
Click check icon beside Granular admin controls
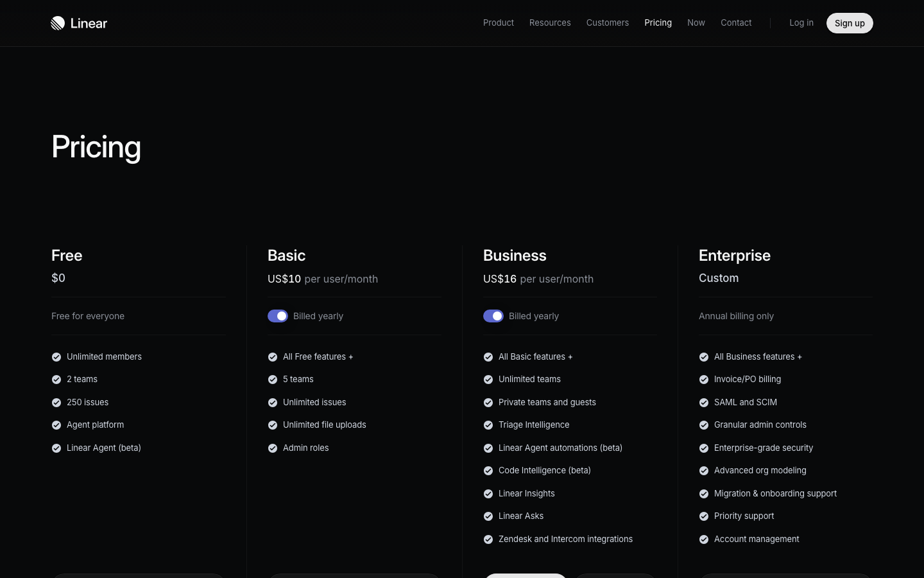tap(704, 425)
